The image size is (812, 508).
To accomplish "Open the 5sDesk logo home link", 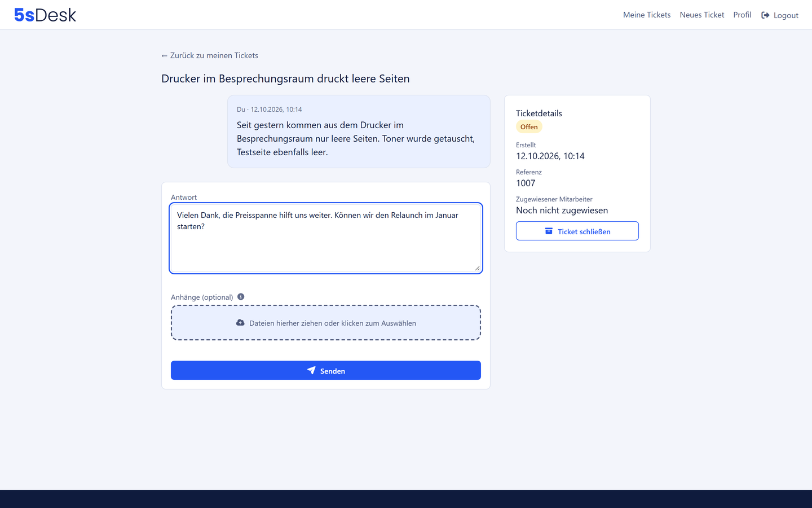I will 45,15.
